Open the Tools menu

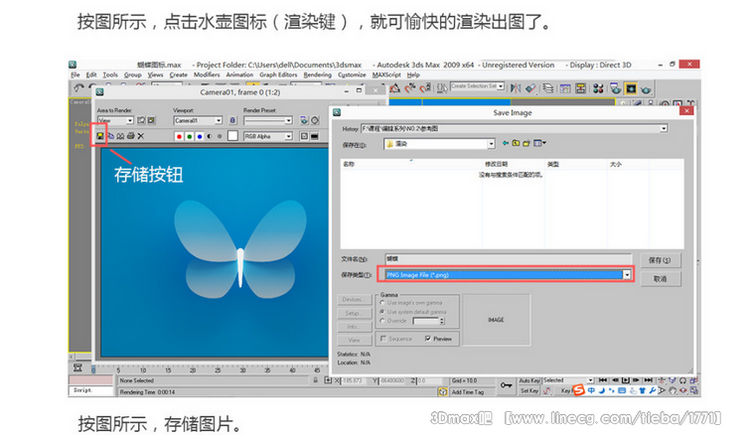coord(110,75)
